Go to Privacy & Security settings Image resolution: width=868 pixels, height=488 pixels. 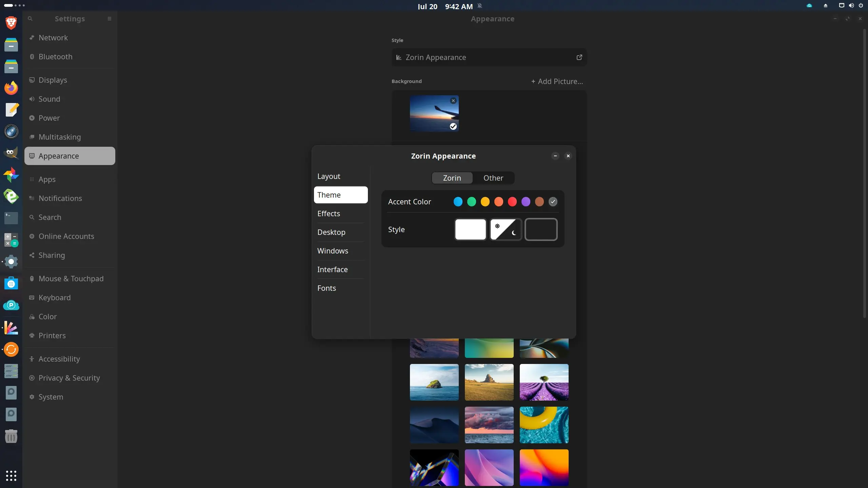(x=70, y=378)
